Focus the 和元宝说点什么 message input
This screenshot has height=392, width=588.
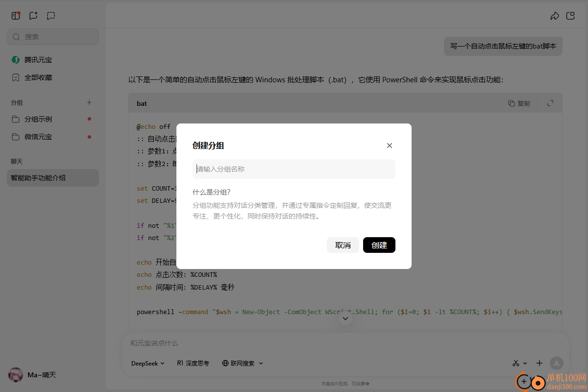coord(345,343)
